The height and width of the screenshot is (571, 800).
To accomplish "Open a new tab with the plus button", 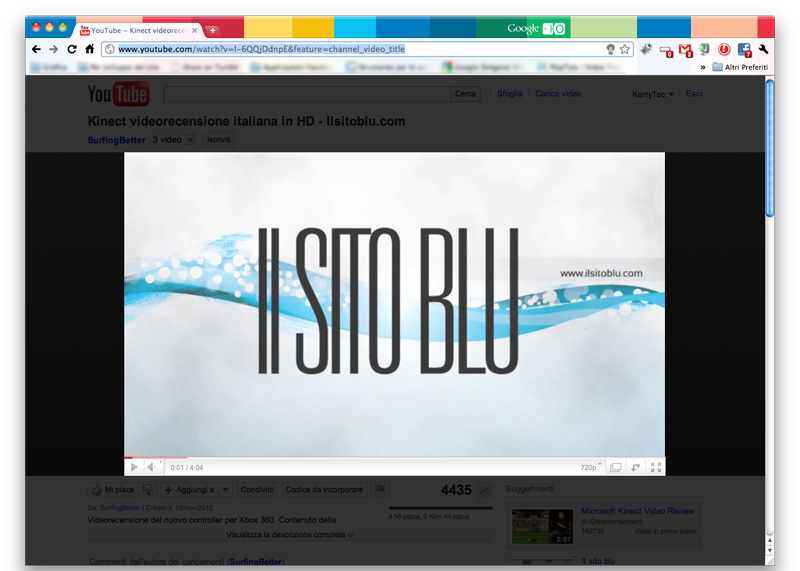I will pyautogui.click(x=213, y=30).
